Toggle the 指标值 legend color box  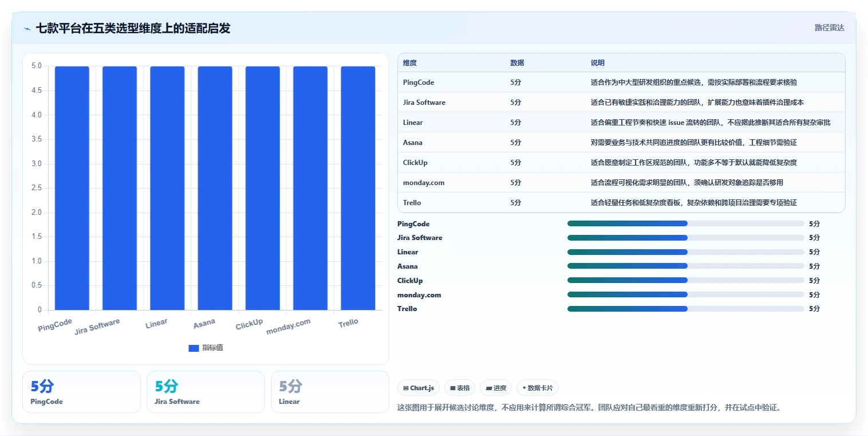click(194, 348)
